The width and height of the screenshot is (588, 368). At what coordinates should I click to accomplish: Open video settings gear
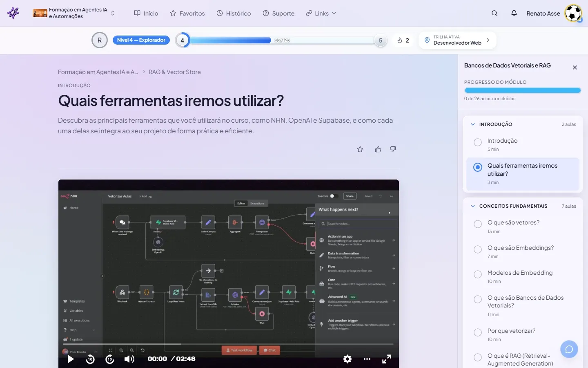click(x=347, y=359)
